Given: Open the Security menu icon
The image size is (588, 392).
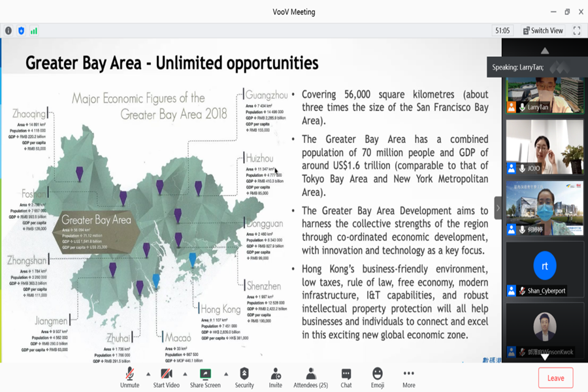Looking at the screenshot, I should tap(244, 378).
